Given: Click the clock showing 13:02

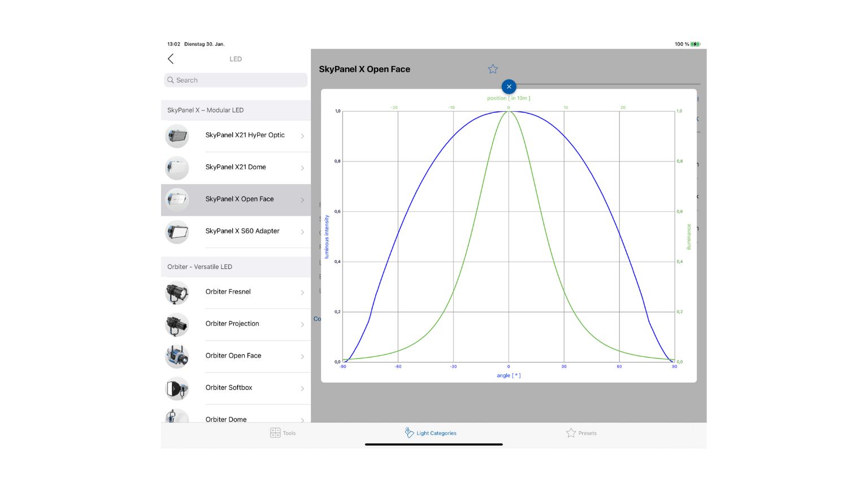Looking at the screenshot, I should pyautogui.click(x=173, y=44).
